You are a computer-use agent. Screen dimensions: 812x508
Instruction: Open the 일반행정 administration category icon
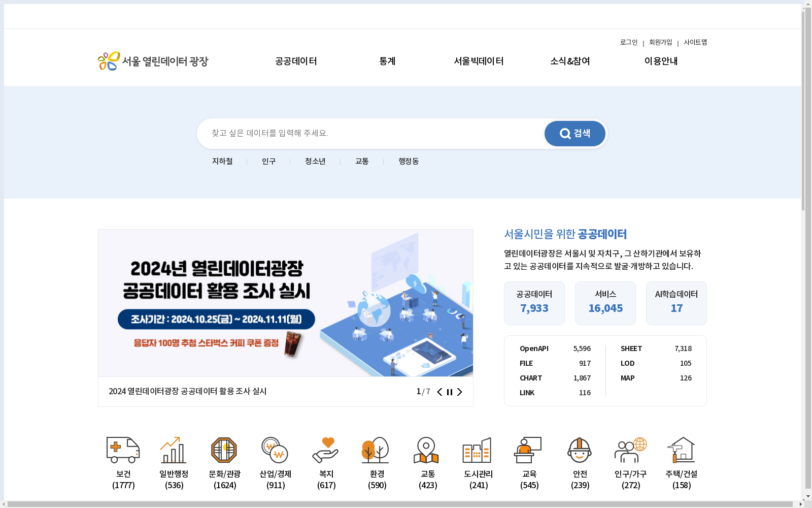coord(174,450)
